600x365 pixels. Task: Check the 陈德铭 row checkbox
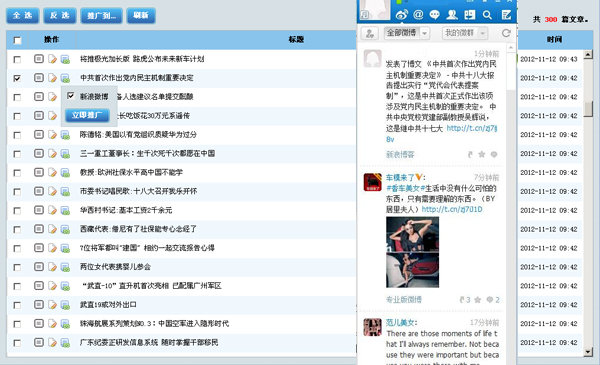coord(17,135)
